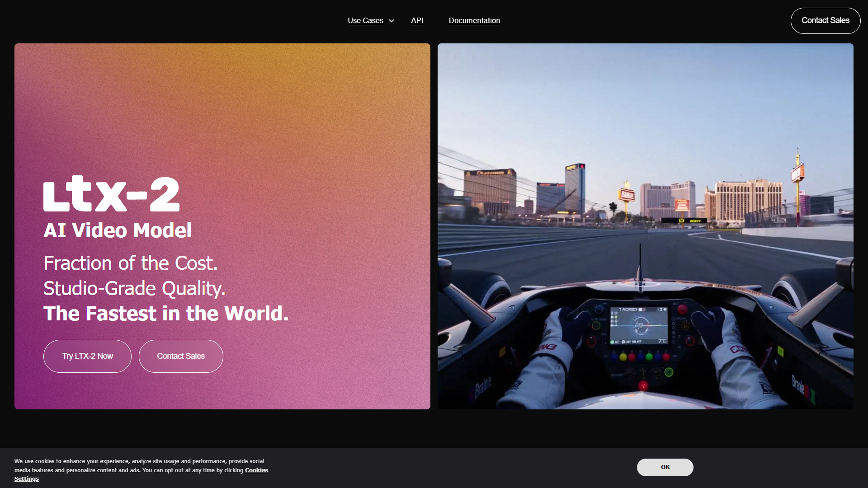Go to the API page link
The height and width of the screenshot is (488, 868).
tap(417, 21)
